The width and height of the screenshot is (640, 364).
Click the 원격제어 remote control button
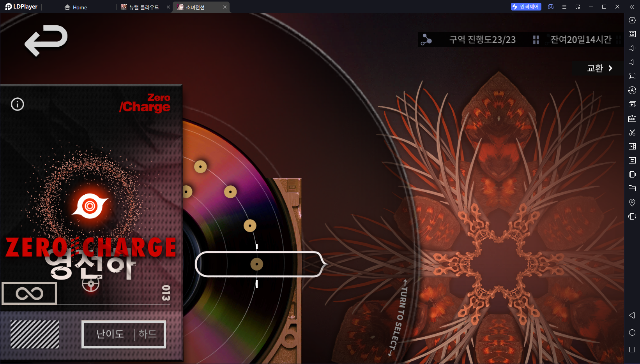pos(526,7)
